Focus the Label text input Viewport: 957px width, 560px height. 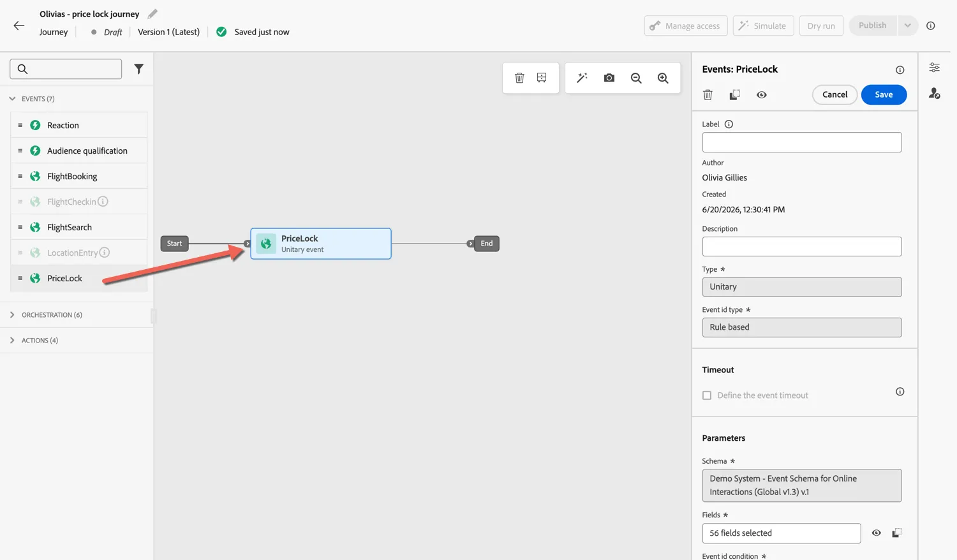coord(802,142)
